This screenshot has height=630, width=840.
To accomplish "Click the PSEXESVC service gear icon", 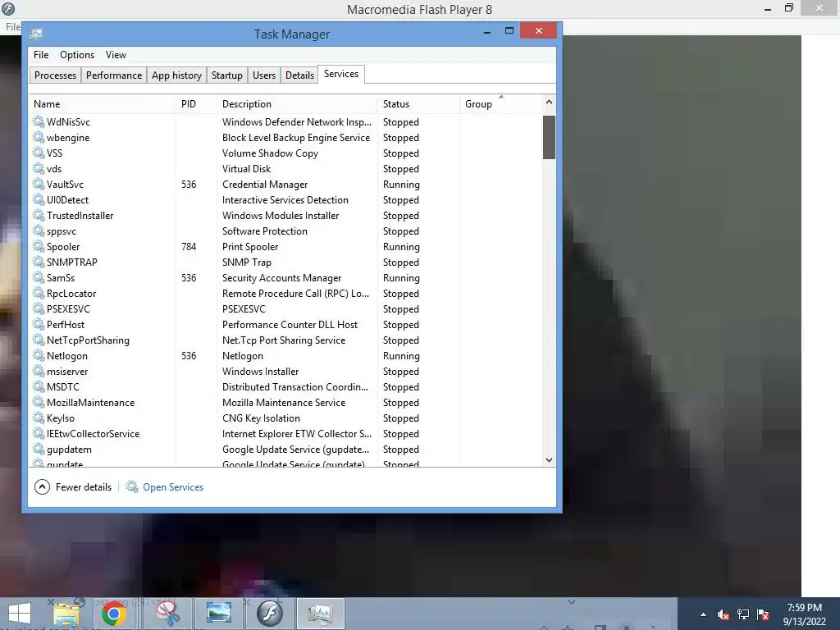I will (x=39, y=308).
